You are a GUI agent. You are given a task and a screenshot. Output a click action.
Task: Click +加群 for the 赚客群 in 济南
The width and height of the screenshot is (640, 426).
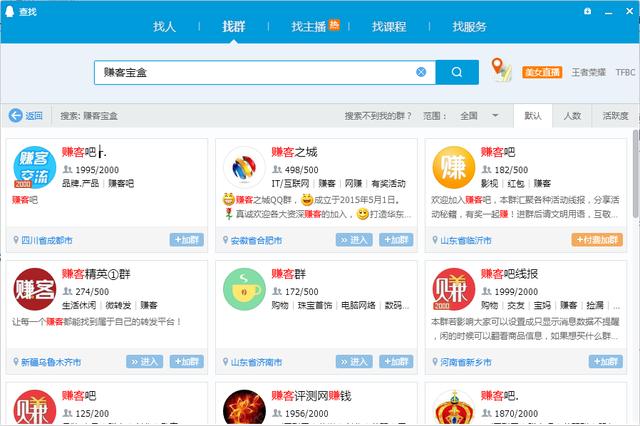tap(396, 361)
